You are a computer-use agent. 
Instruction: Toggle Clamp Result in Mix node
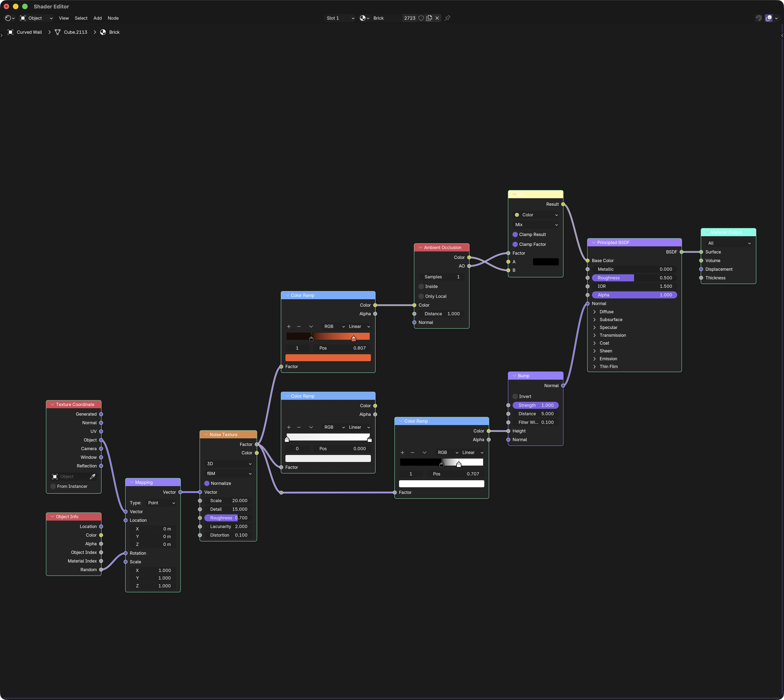coord(515,235)
